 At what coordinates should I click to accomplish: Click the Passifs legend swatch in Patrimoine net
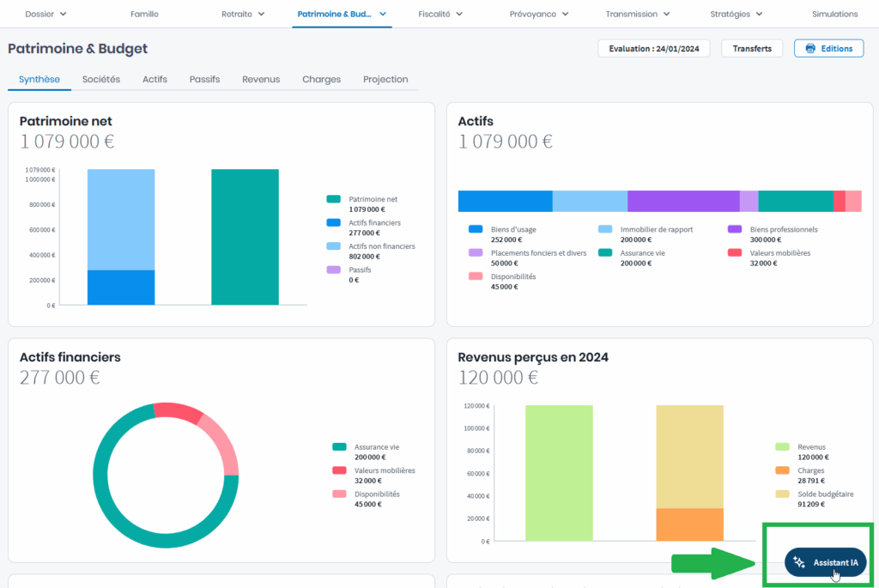[x=333, y=270]
